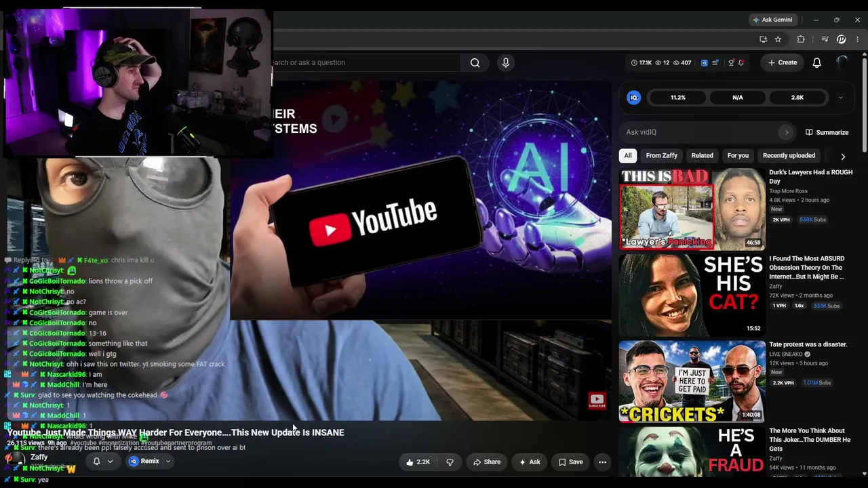
Task: Bookmark this page with the star icon
Action: coord(778,39)
